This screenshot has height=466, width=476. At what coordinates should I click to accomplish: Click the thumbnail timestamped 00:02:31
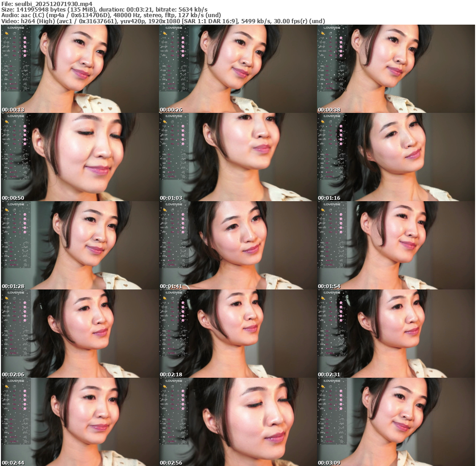(x=396, y=334)
